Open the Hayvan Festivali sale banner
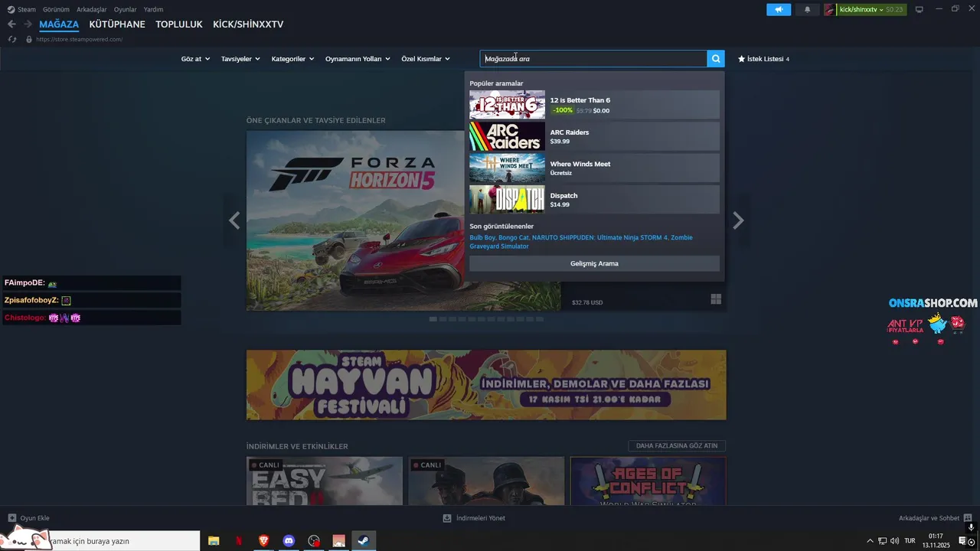980x551 pixels. (486, 385)
